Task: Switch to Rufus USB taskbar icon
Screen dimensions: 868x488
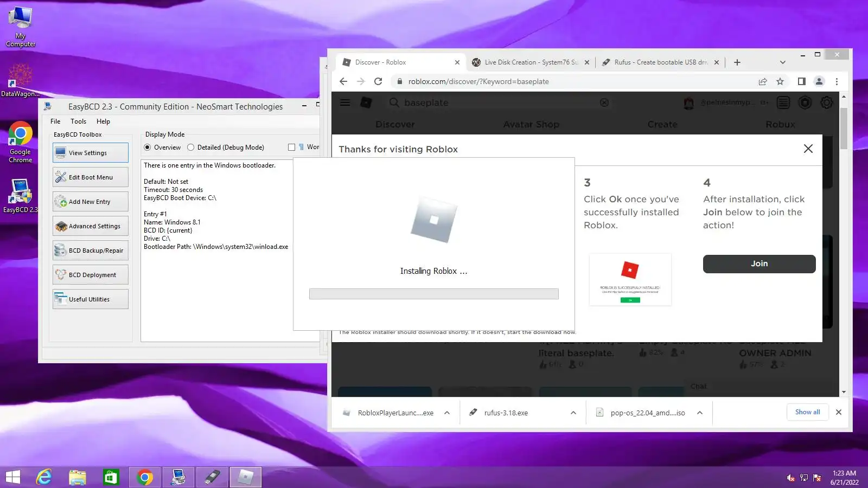Action: 212,477
